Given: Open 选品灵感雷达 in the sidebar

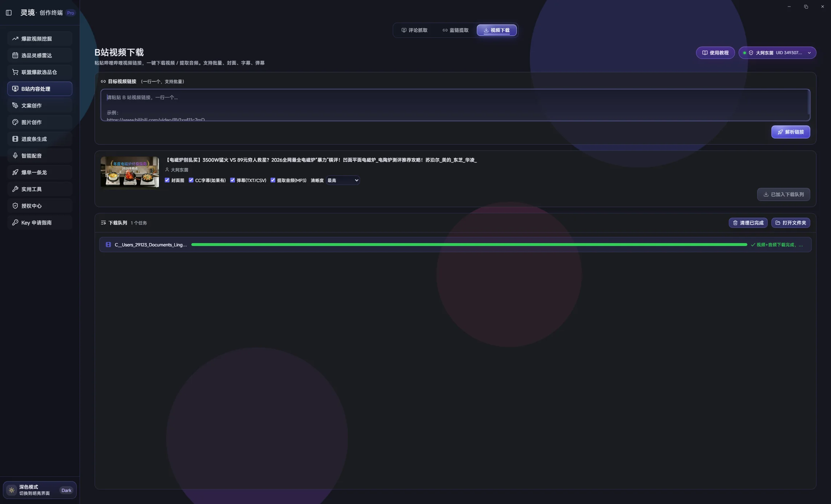Looking at the screenshot, I should coord(40,55).
